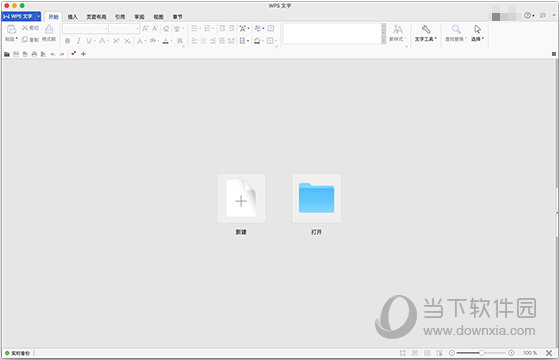Open the 文字工具 text tools menu
Screen dimensions: 560x360
(x=426, y=33)
